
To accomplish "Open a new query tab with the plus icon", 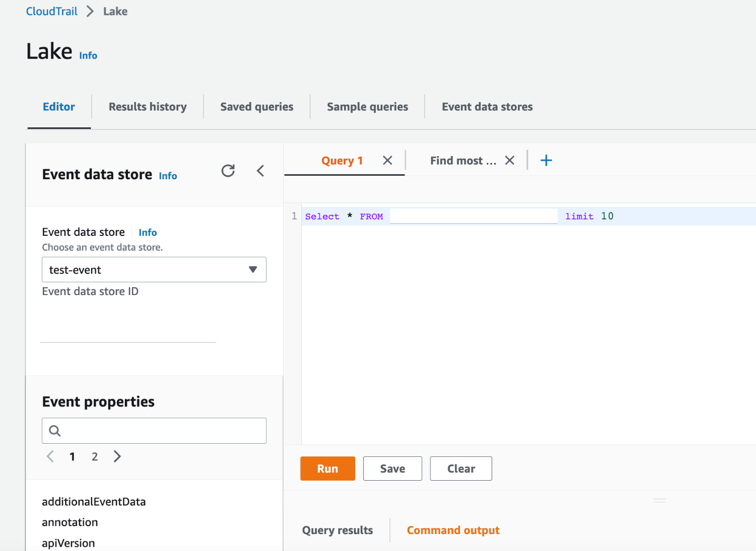I will pyautogui.click(x=546, y=160).
